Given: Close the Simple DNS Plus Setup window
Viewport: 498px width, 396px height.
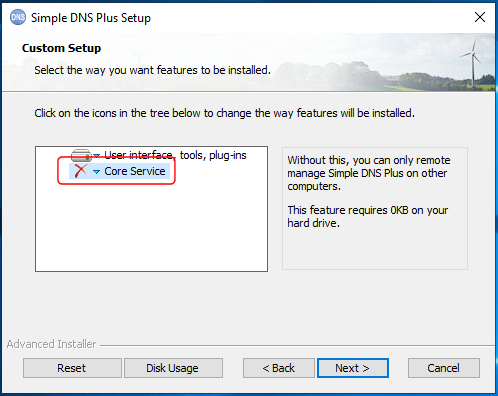Looking at the screenshot, I should pyautogui.click(x=480, y=17).
